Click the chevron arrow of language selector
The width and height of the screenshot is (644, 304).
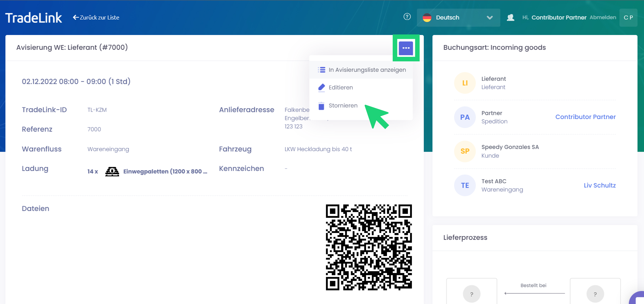pyautogui.click(x=489, y=17)
